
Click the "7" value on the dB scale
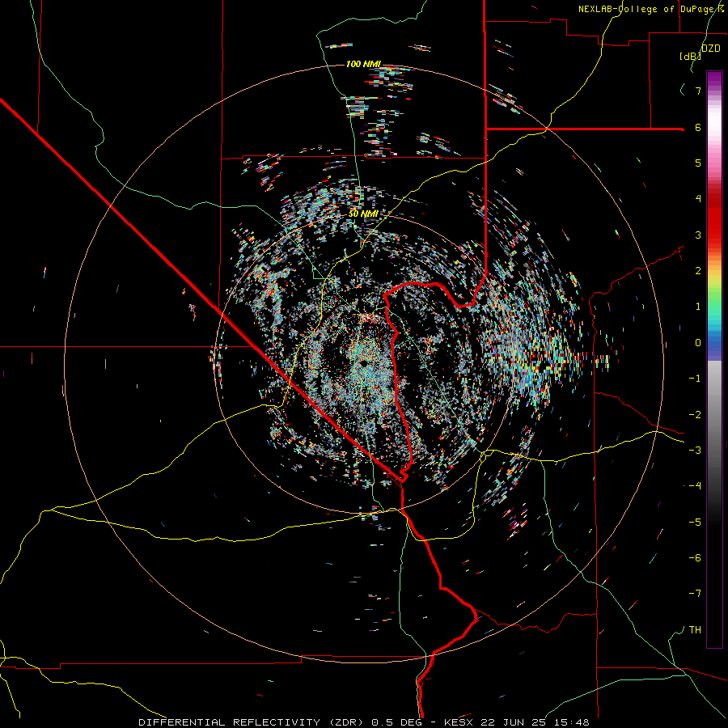pos(698,91)
